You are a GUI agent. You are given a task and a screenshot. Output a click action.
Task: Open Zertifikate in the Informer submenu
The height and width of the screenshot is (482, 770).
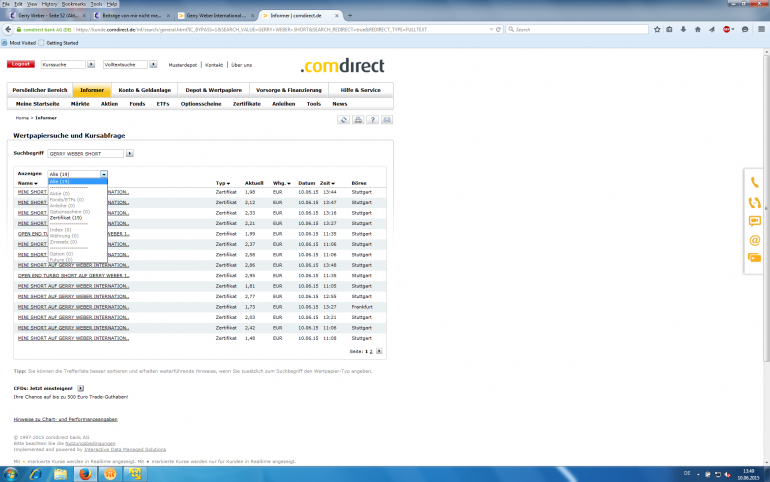(247, 104)
